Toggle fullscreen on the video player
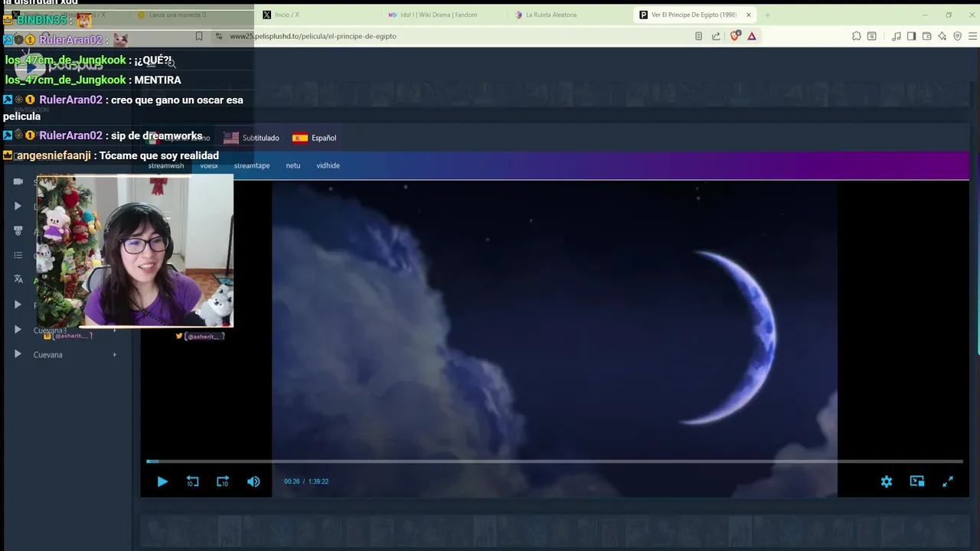Image resolution: width=980 pixels, height=551 pixels. point(948,481)
